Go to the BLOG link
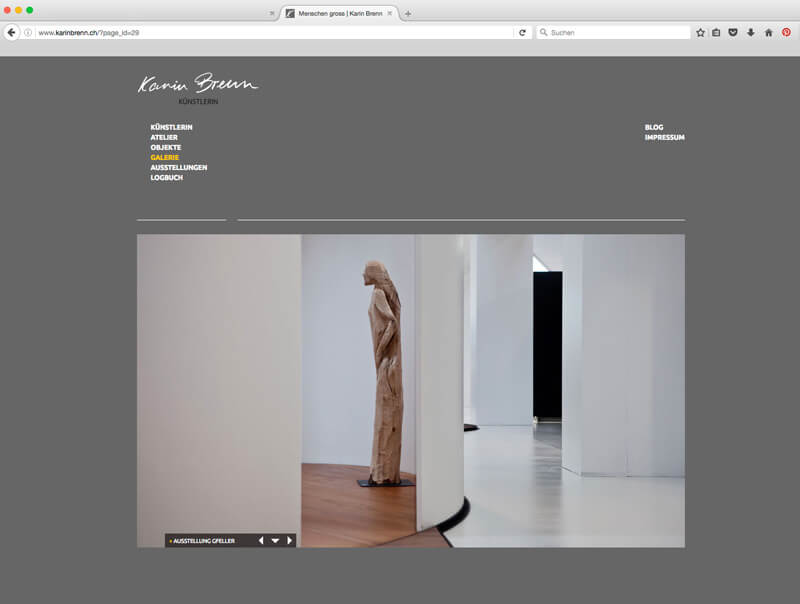The height and width of the screenshot is (604, 800). pyautogui.click(x=654, y=127)
